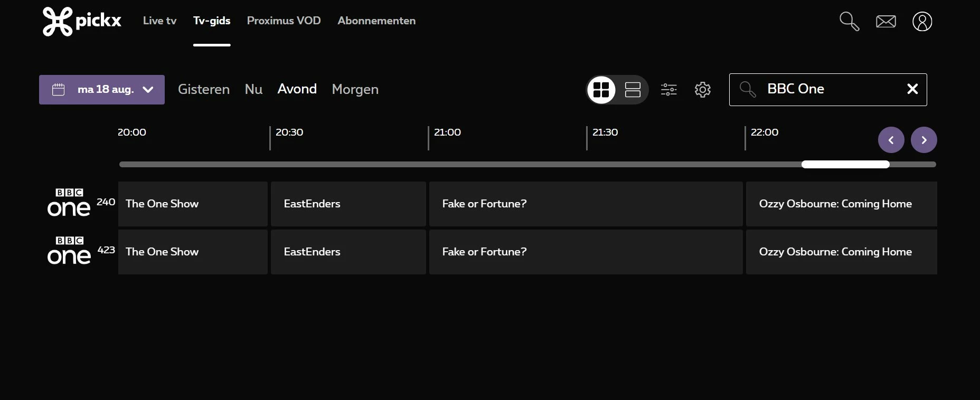Click the 20:00 time label
This screenshot has height=400, width=980.
[132, 132]
